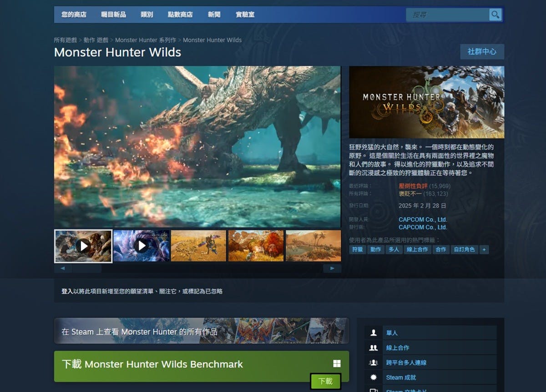Click the green 下載 button
Viewport: 546px width, 392px height.
(325, 381)
